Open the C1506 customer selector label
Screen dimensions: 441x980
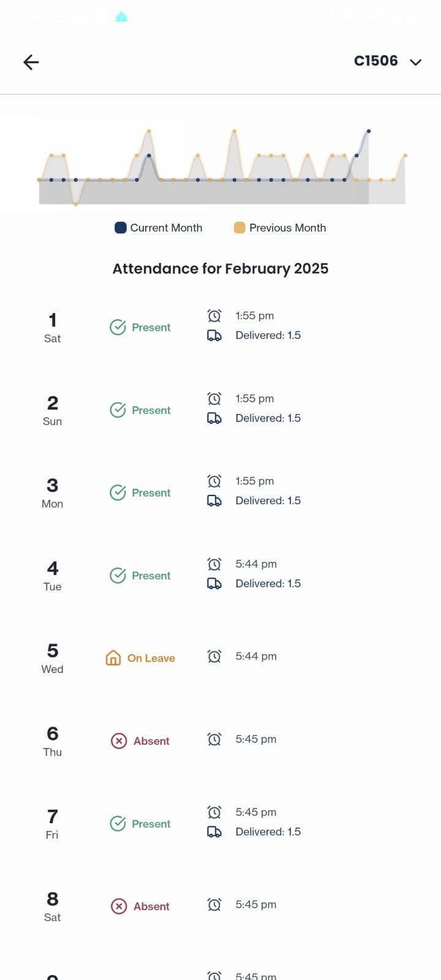[376, 61]
